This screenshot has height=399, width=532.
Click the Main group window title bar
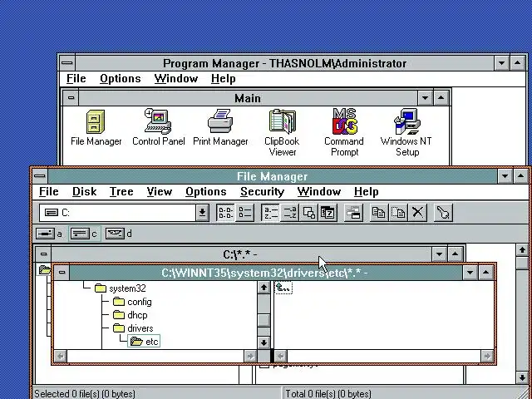coord(248,98)
